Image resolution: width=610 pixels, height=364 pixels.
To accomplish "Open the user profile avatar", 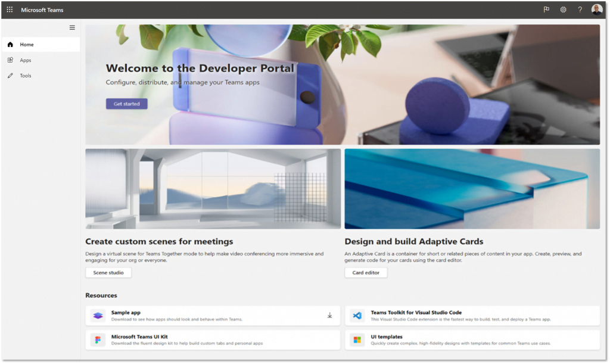I will coord(596,10).
